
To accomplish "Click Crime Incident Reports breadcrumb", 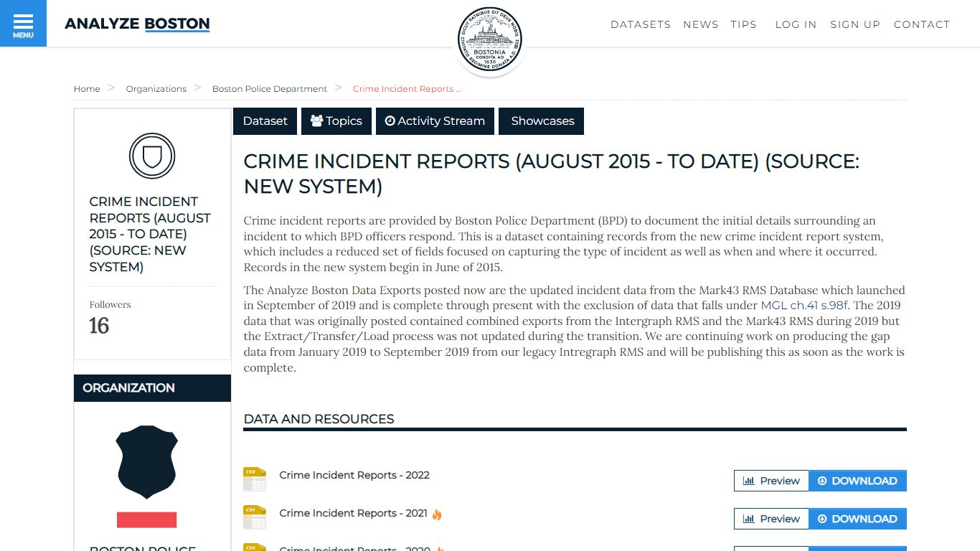I will tap(407, 89).
